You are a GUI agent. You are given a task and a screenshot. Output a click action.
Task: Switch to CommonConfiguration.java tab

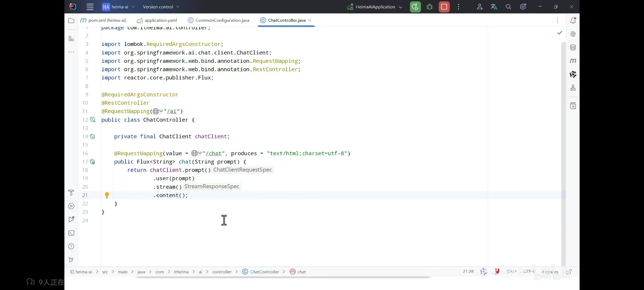(219, 20)
